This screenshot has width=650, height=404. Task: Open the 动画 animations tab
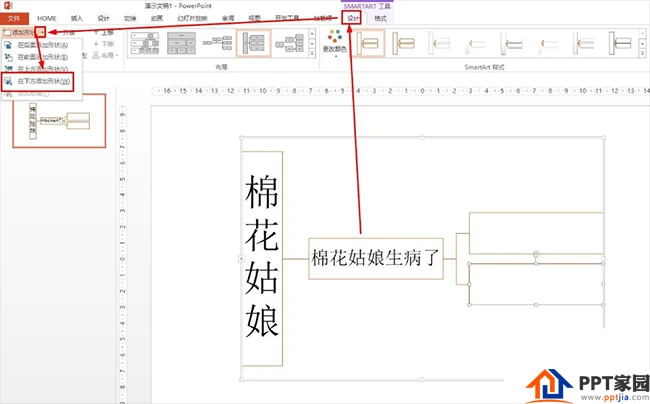[x=157, y=19]
